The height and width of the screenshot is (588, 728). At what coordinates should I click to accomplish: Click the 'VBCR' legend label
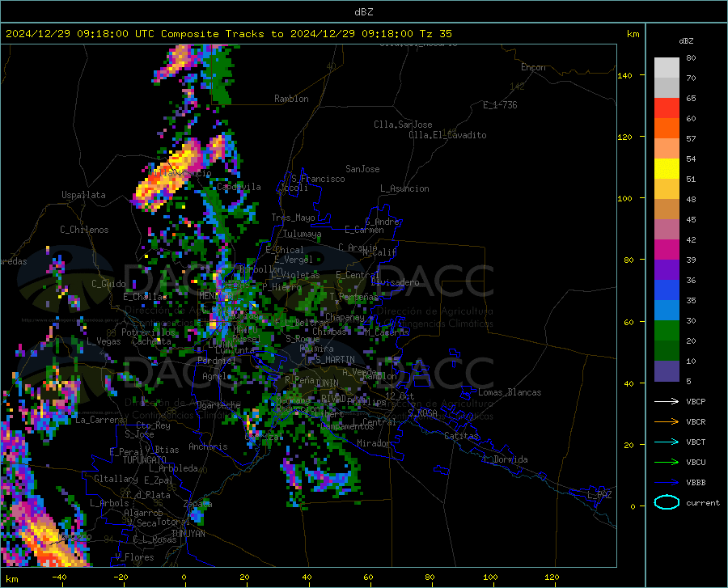click(696, 422)
